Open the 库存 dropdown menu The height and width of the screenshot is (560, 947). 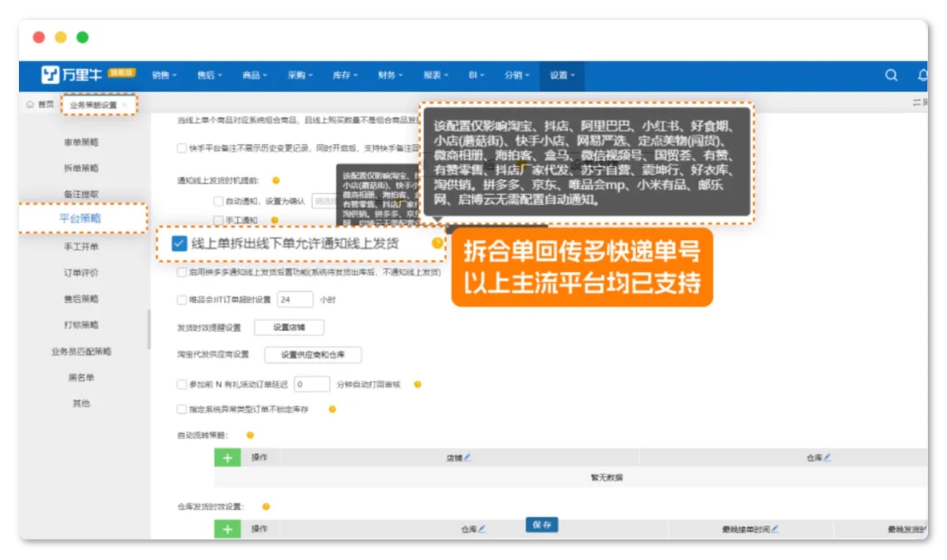tap(345, 75)
